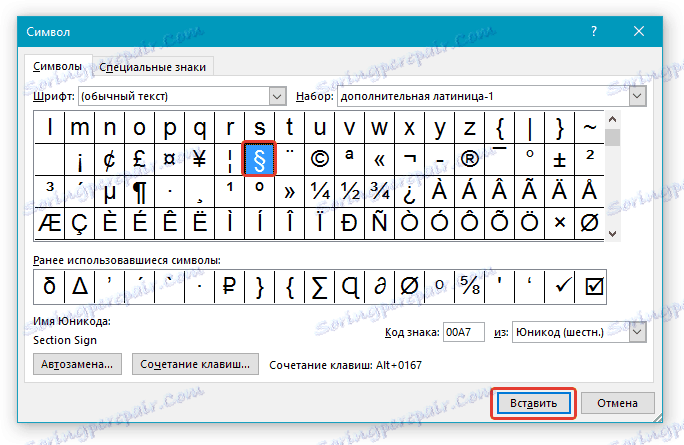Choose the registered ® symbol

pos(469,160)
